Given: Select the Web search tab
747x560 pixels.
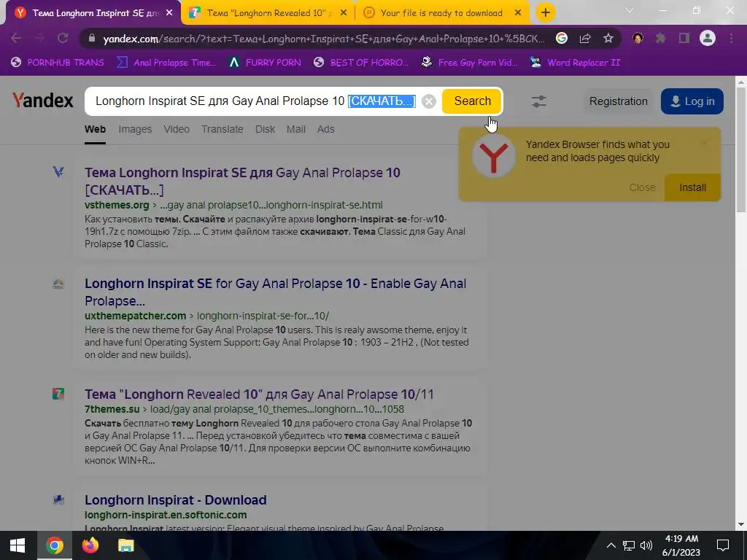Looking at the screenshot, I should (x=96, y=130).
